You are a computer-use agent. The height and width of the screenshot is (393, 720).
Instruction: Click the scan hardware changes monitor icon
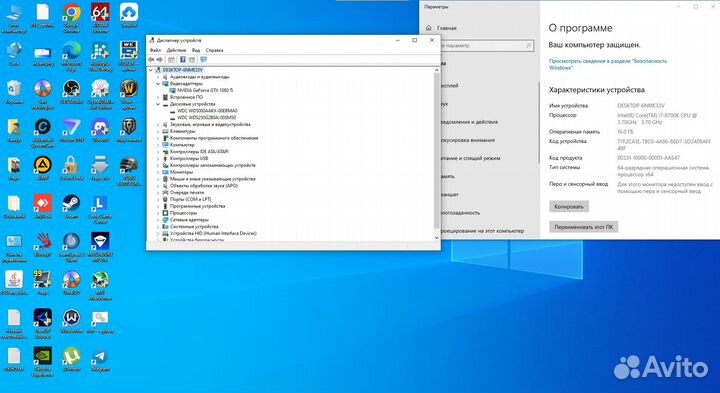(x=204, y=60)
